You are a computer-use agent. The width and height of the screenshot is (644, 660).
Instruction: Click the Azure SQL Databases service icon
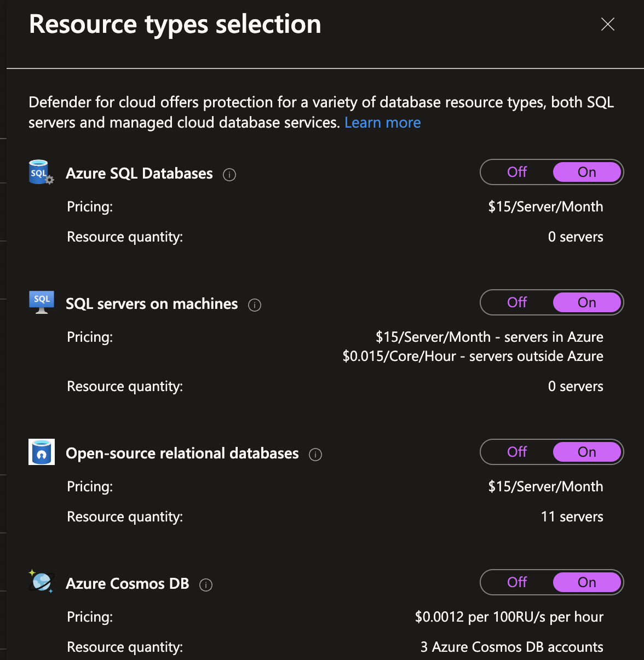click(41, 172)
